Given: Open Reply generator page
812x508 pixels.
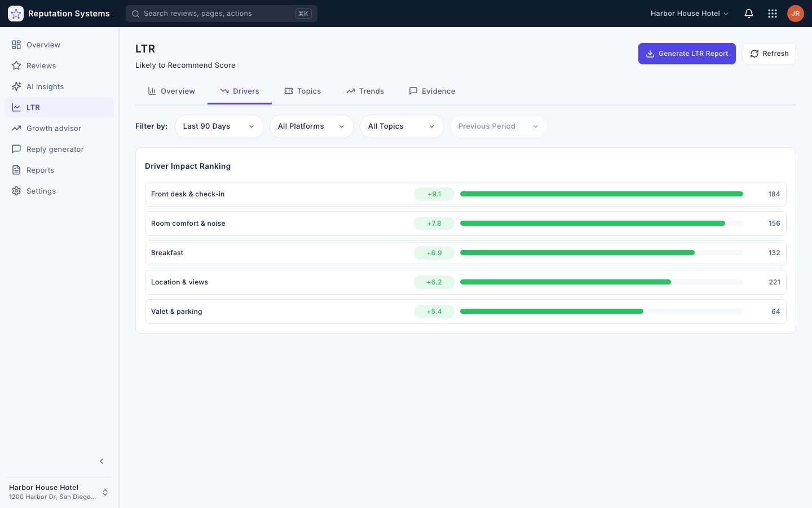Looking at the screenshot, I should pos(59,149).
